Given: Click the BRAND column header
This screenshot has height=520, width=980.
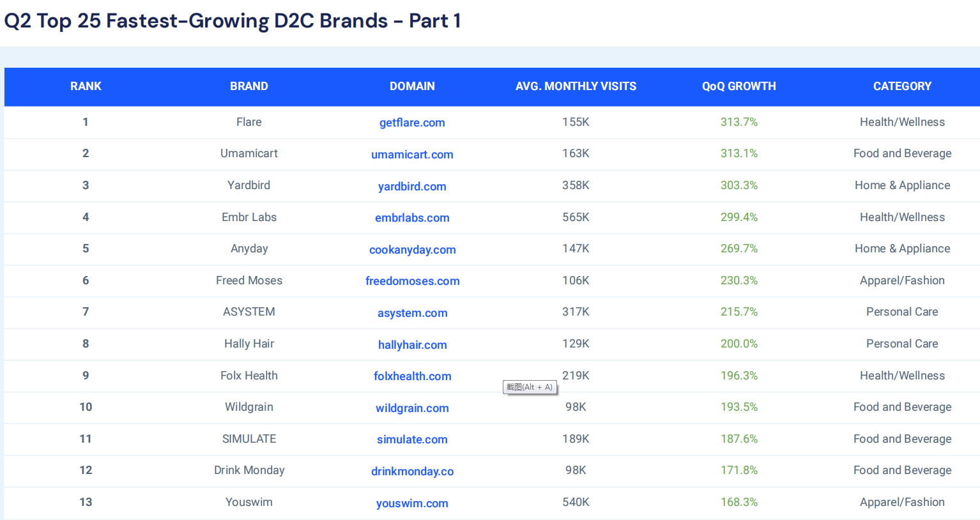Looking at the screenshot, I should [249, 86].
